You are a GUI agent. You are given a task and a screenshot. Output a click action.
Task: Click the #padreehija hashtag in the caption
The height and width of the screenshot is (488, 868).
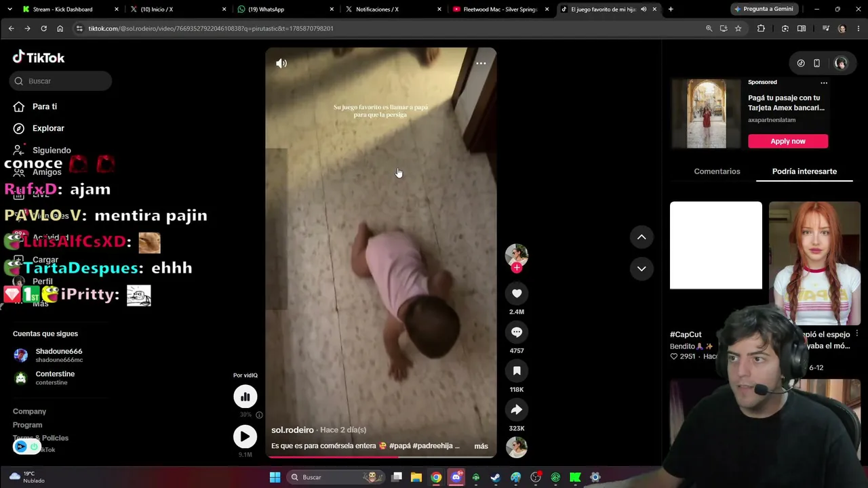click(x=433, y=446)
